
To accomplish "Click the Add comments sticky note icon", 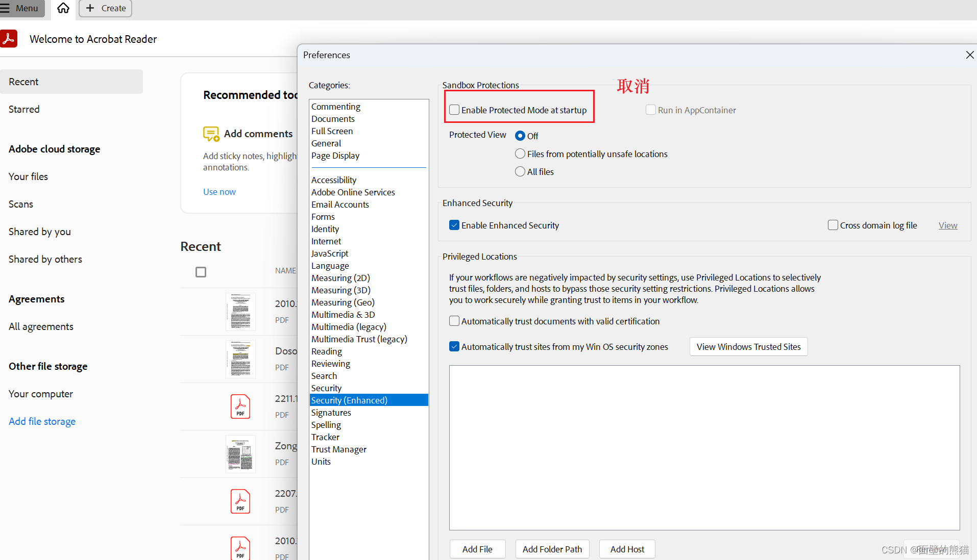I will pos(211,134).
